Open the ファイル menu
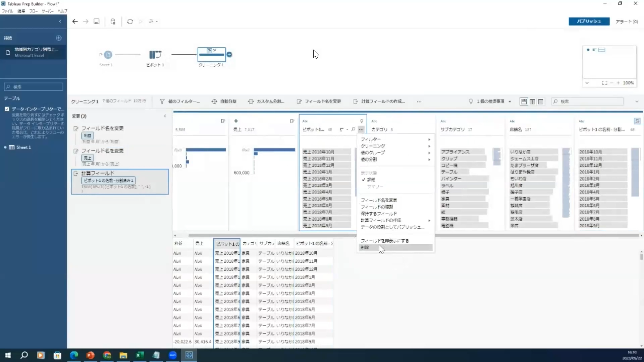This screenshot has height=362, width=644. point(7,11)
